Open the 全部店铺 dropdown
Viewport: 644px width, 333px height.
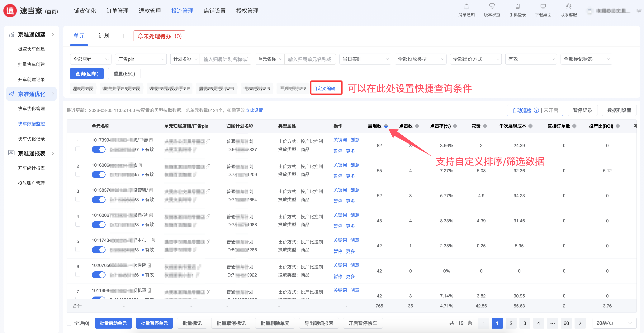[x=91, y=59]
